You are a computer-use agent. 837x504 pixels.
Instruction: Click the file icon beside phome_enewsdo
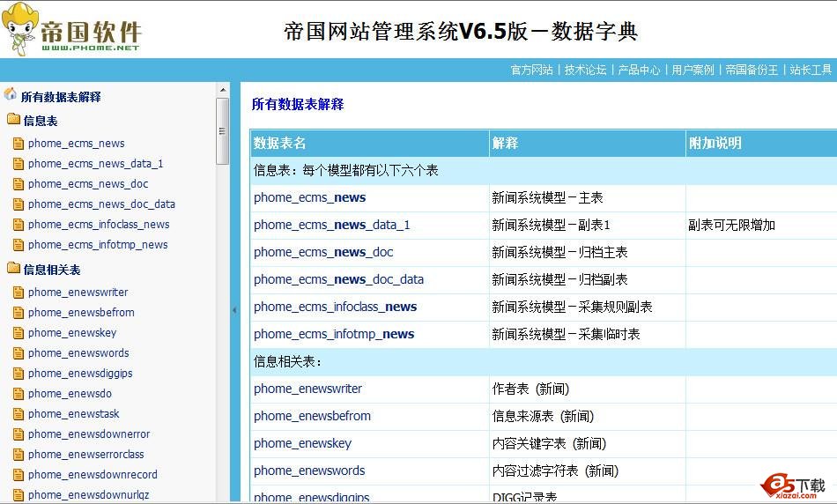point(19,394)
